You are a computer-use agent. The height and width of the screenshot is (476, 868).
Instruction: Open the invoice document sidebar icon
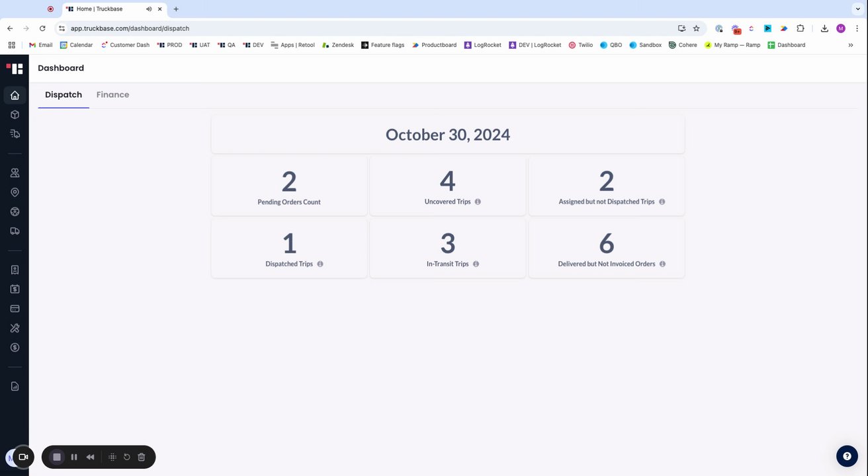(x=15, y=270)
